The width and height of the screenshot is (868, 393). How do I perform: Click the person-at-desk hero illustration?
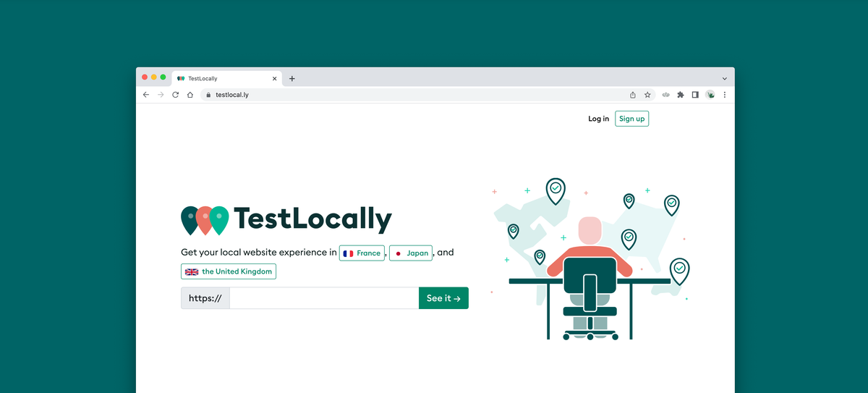(591, 259)
